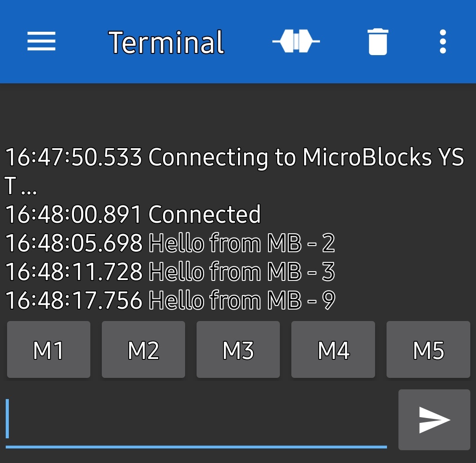Toggle the serial connection plug icon
476x463 pixels.
click(296, 42)
